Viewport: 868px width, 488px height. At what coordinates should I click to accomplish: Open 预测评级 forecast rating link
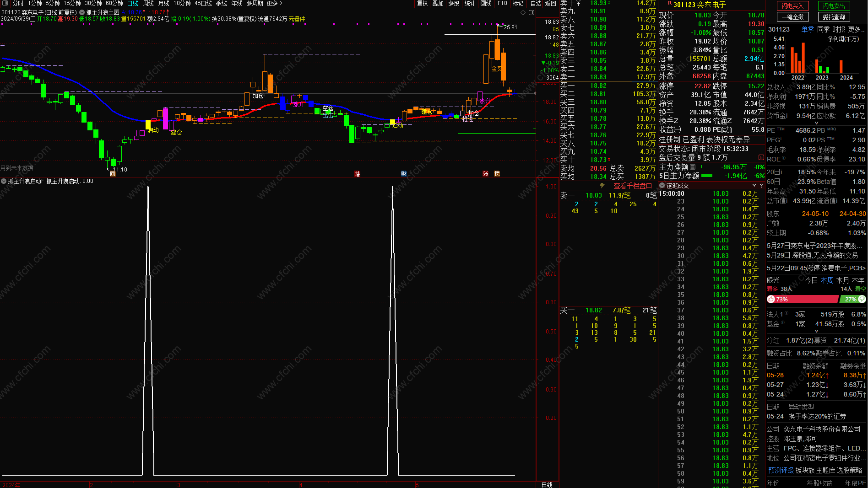click(781, 470)
